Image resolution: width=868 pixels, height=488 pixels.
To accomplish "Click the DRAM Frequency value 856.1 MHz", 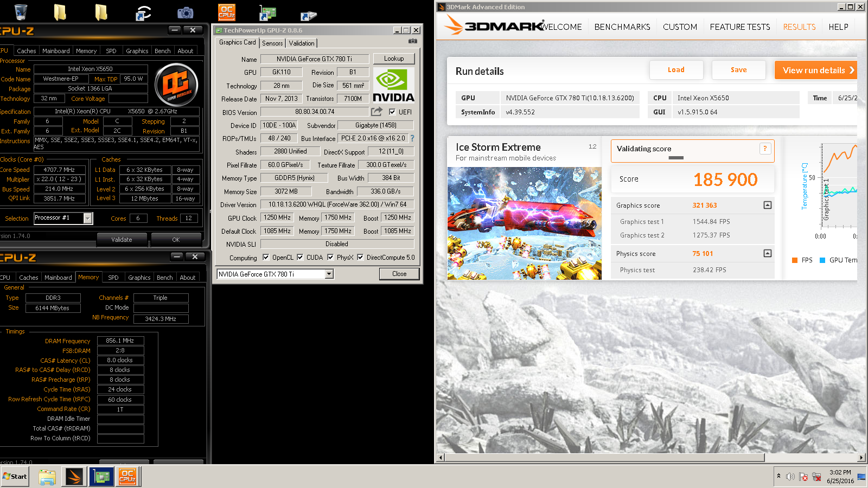I will (120, 341).
